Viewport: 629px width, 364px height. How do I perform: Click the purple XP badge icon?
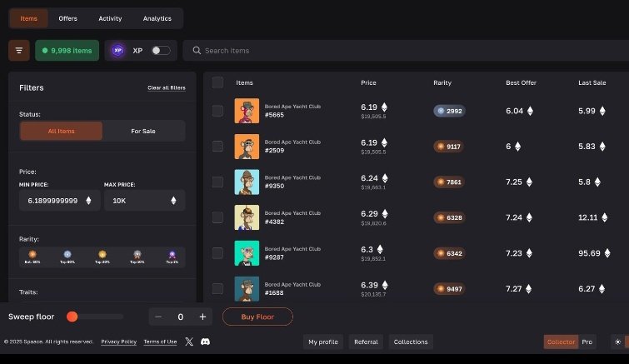[117, 51]
